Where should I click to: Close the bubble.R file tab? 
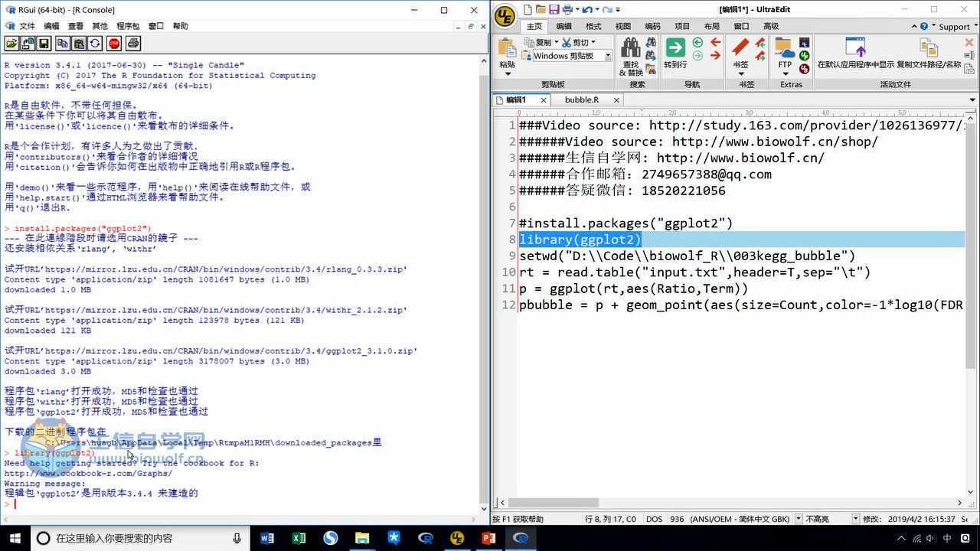617,99
